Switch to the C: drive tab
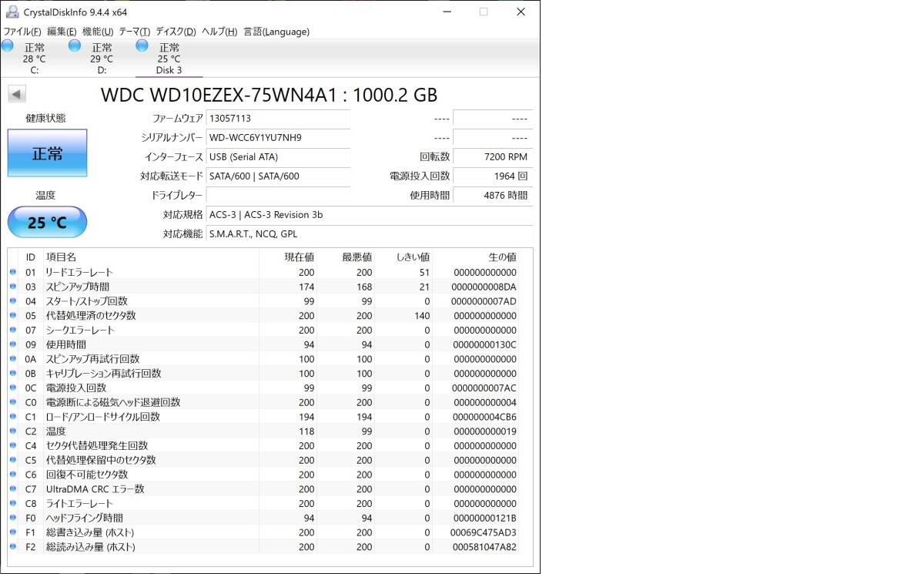The height and width of the screenshot is (574, 924). (34, 59)
